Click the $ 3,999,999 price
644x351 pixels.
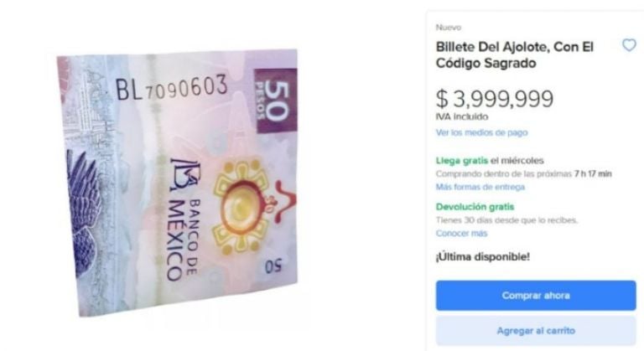(495, 99)
